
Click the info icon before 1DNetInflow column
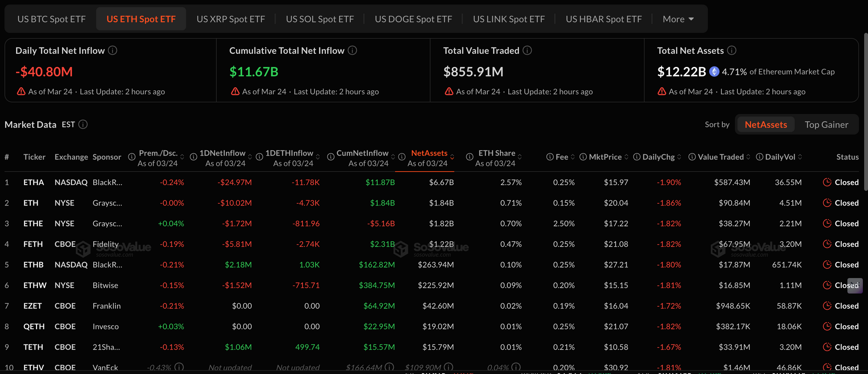click(194, 157)
